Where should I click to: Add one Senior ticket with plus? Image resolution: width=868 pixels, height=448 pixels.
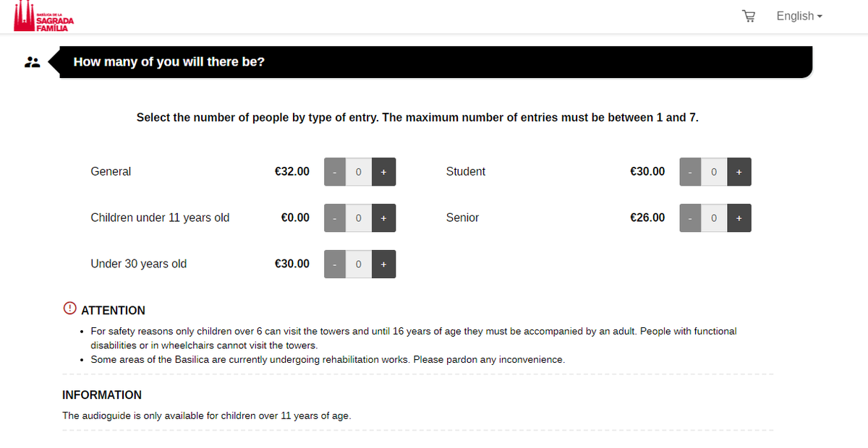point(739,218)
